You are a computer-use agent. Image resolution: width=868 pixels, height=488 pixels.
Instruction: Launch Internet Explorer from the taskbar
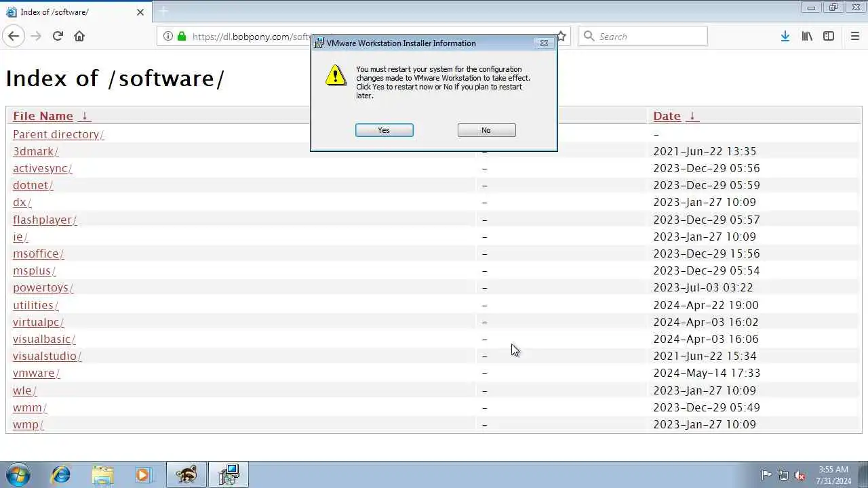click(61, 474)
